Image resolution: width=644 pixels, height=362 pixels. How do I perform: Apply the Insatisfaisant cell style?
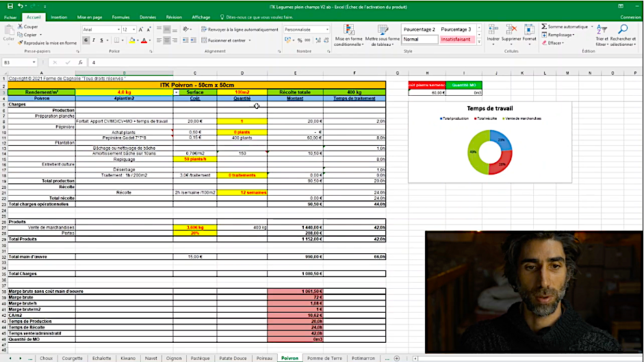point(455,39)
